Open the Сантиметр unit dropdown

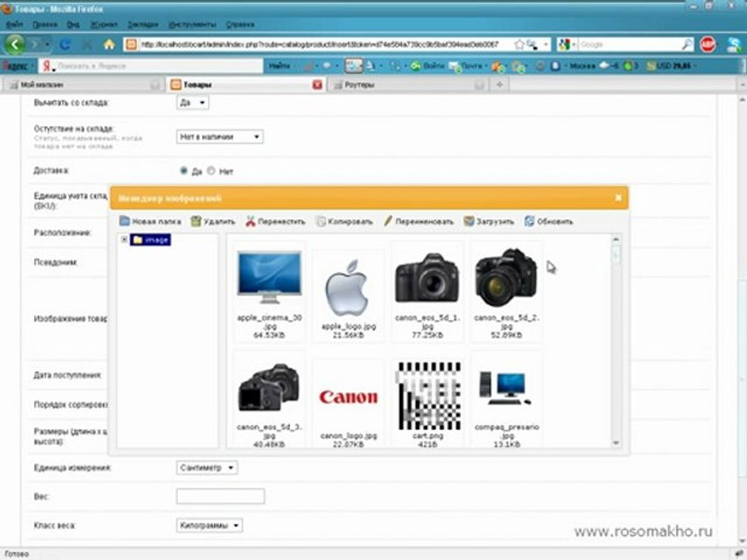tap(207, 467)
